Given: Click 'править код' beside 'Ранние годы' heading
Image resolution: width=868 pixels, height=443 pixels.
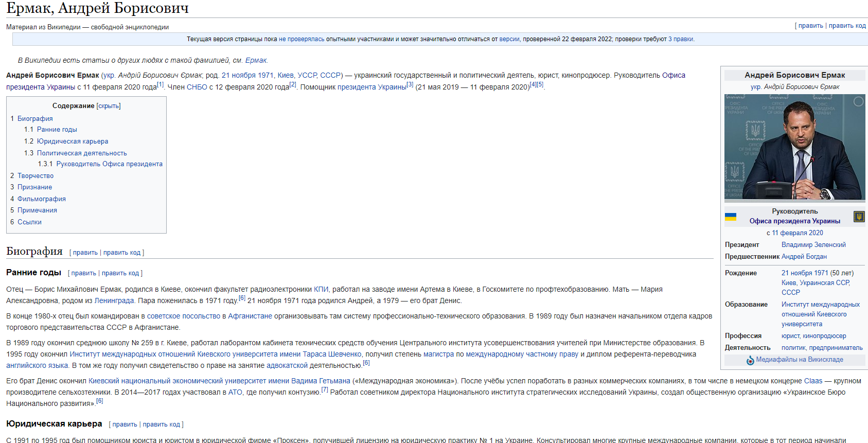Looking at the screenshot, I should [120, 273].
